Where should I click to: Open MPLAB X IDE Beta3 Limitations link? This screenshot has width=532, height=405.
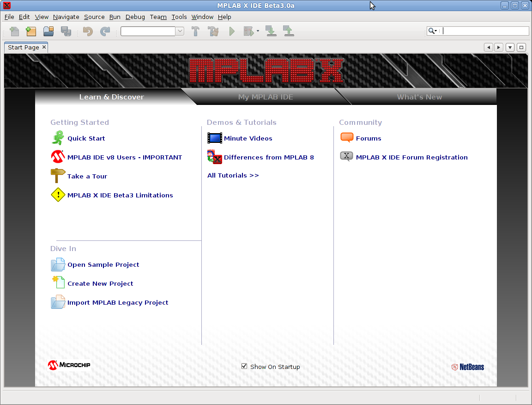120,196
